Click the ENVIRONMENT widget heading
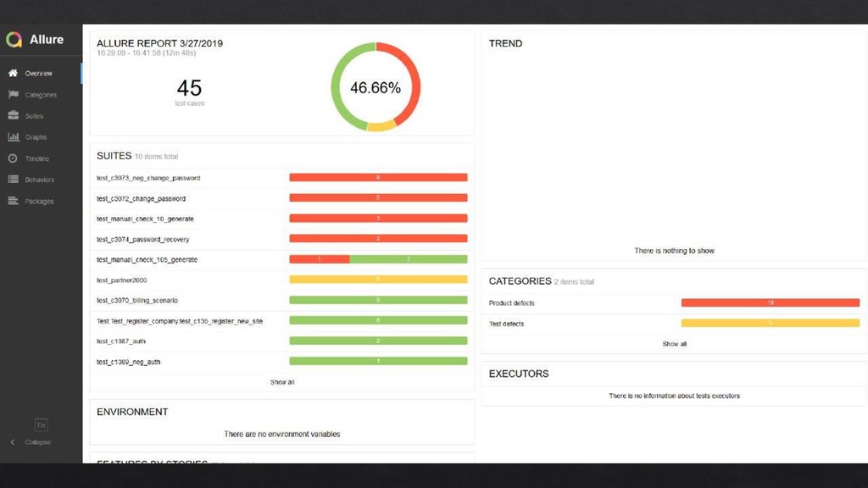The height and width of the screenshot is (488, 868). [132, 412]
